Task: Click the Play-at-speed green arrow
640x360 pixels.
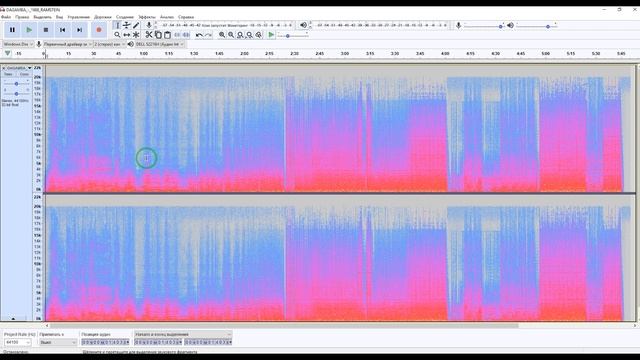Action: click(271, 35)
